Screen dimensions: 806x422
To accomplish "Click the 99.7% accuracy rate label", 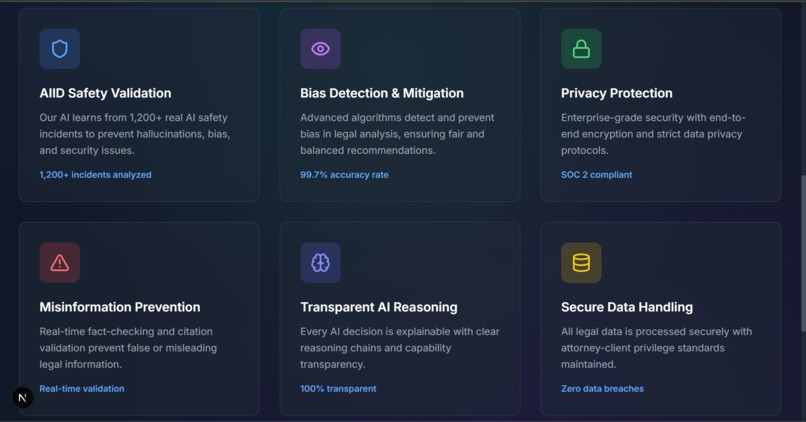I will tap(344, 175).
